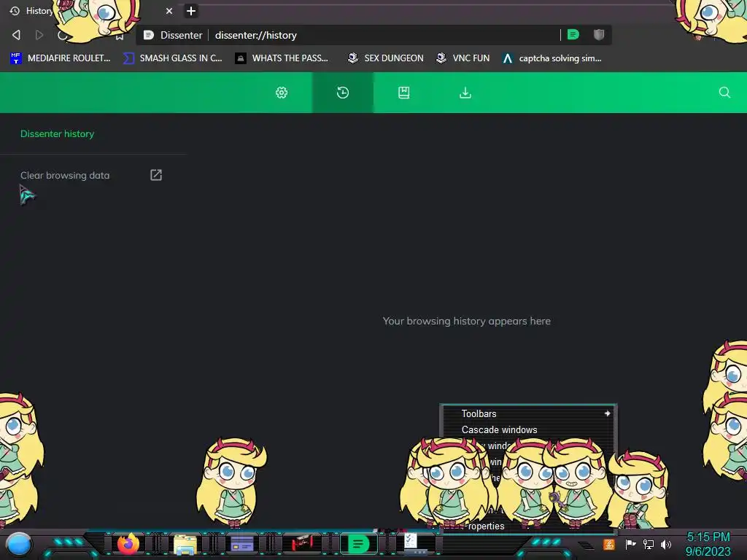Screen dimensions: 747x560
Task: Open the checklist app on the taskbar
Action: point(411,542)
